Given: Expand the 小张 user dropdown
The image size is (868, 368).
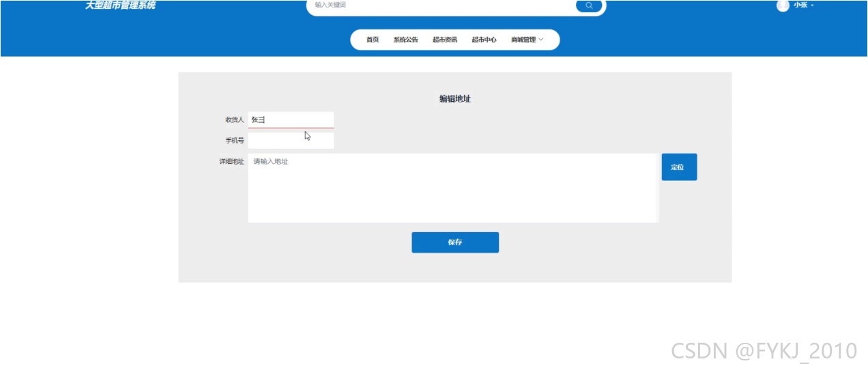Looking at the screenshot, I should (804, 5).
